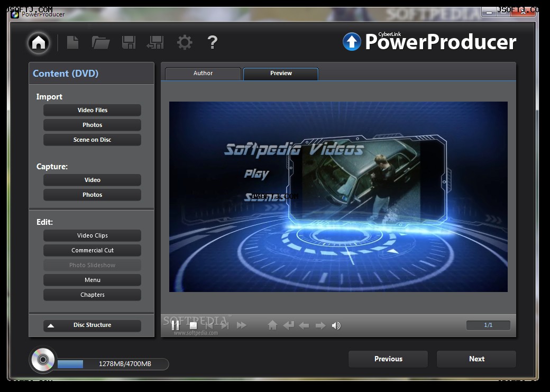The width and height of the screenshot is (550, 392).
Task: Click the right navigation arrow in the player bar
Action: pyautogui.click(x=320, y=326)
